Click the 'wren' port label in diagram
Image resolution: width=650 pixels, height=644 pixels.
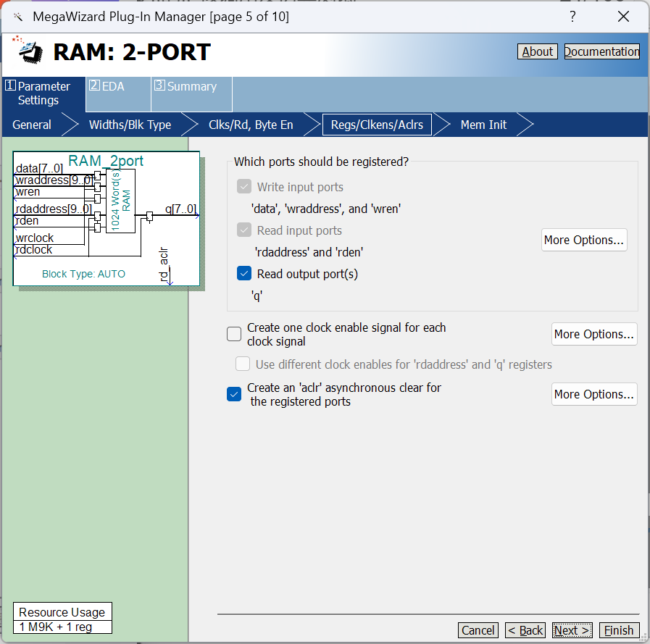tap(28, 192)
